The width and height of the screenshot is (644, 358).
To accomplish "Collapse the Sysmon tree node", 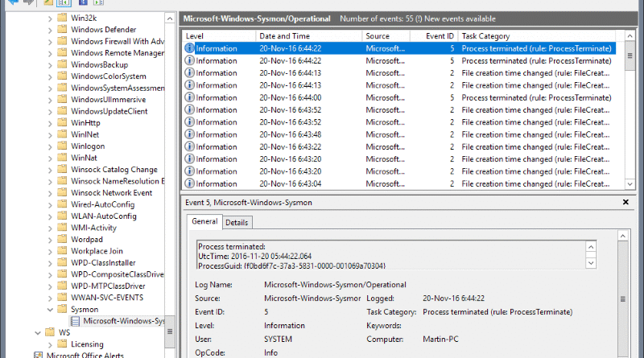I will click(x=49, y=309).
